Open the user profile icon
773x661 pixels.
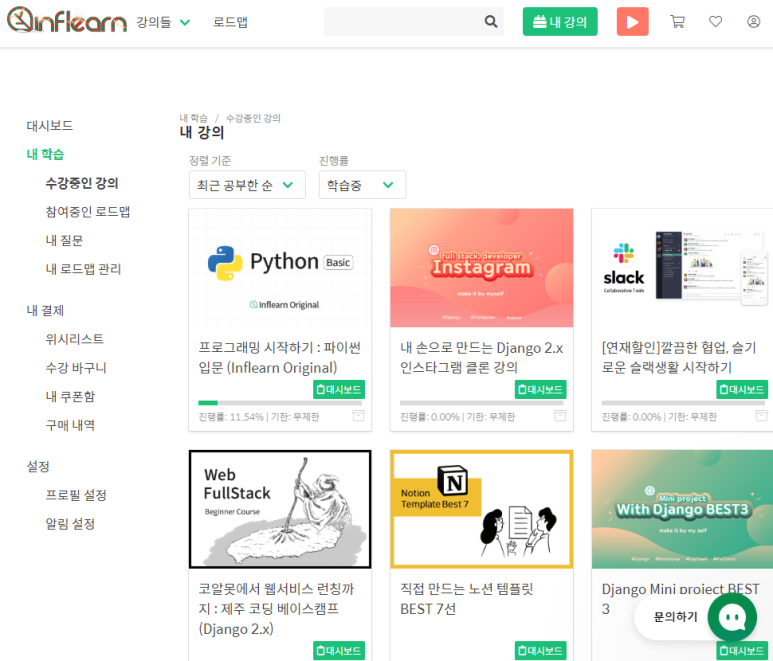[753, 21]
